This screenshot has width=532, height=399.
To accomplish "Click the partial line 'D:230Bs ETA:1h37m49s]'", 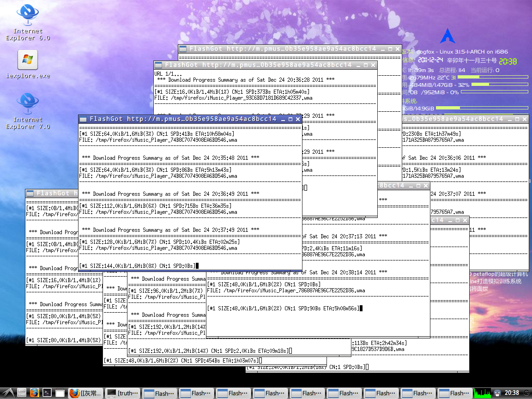I will tap(432, 133).
